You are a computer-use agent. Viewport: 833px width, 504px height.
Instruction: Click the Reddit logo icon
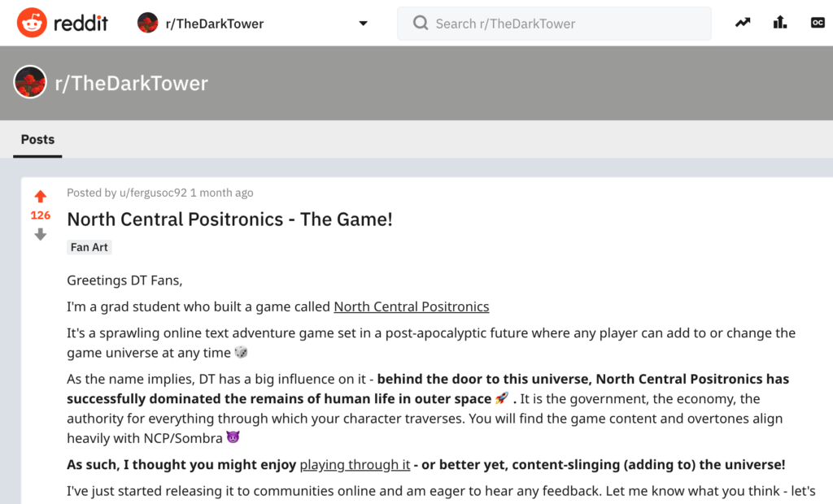click(x=32, y=23)
